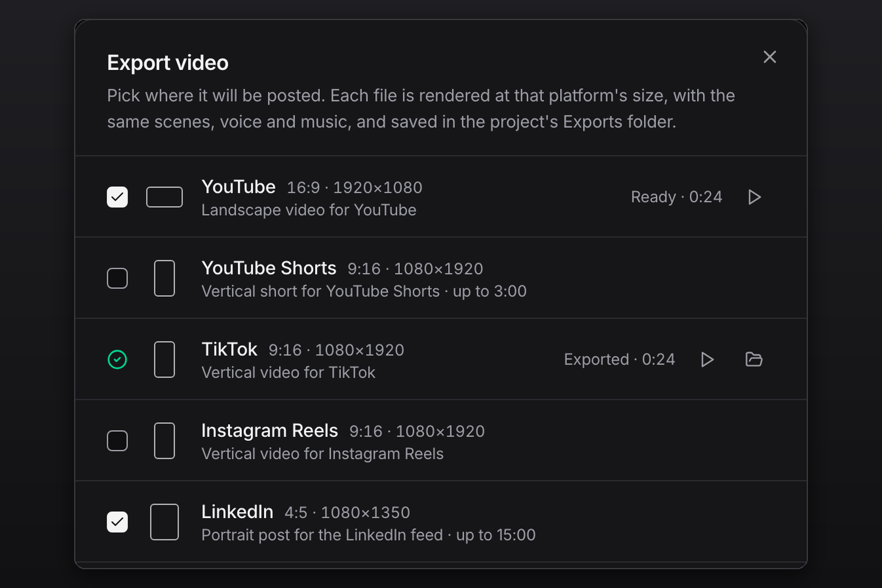Close the Export video dialog
This screenshot has width=882, height=588.
770,57
